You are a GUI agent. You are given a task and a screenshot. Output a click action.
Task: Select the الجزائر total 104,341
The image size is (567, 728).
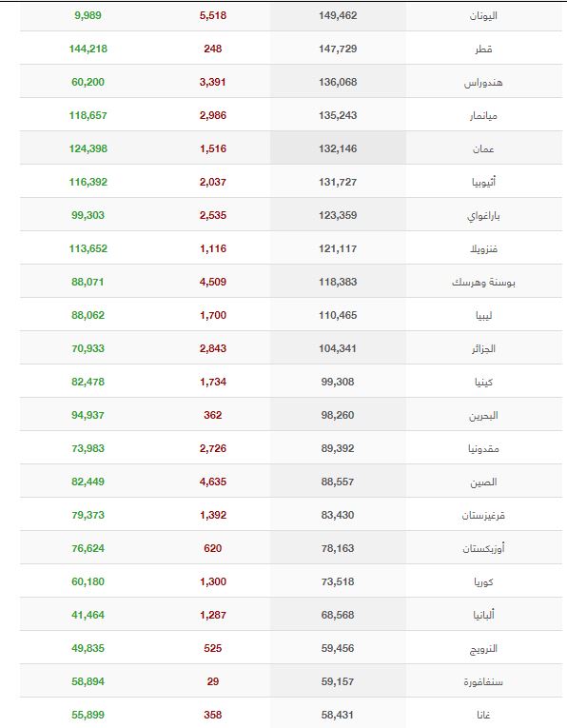point(338,348)
